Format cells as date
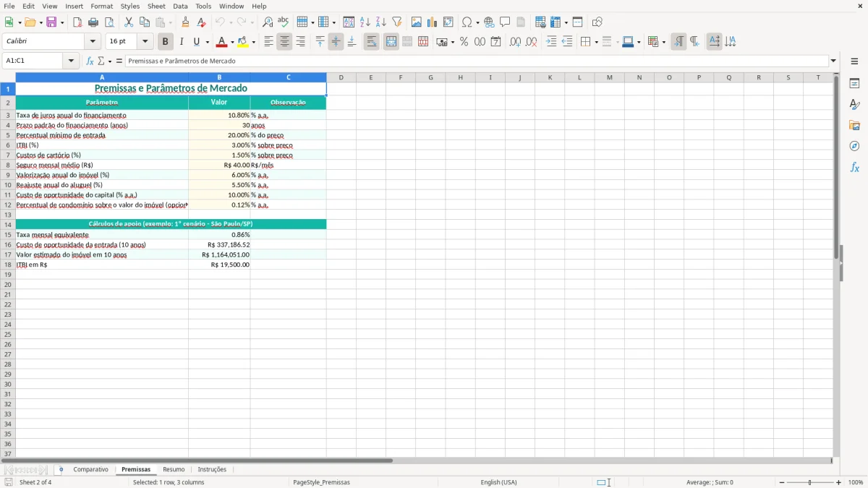The height and width of the screenshot is (488, 868). coord(495,42)
